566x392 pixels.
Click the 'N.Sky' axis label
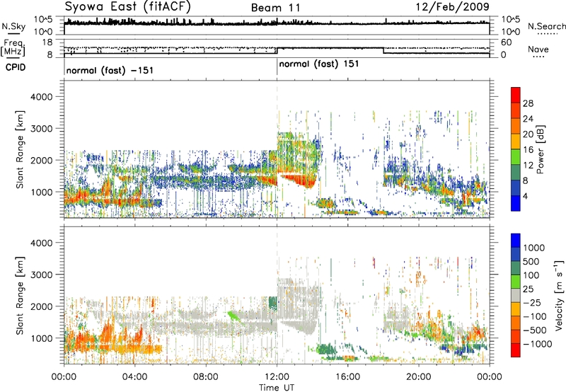(13, 26)
